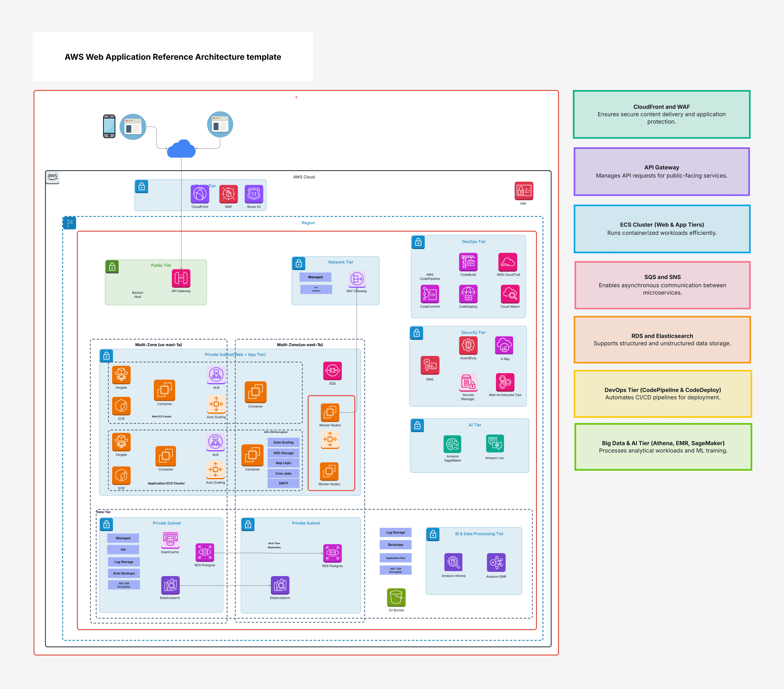Viewport: 784px width, 689px height.
Task: Select the SQS and SNS legend box
Action: pos(662,285)
